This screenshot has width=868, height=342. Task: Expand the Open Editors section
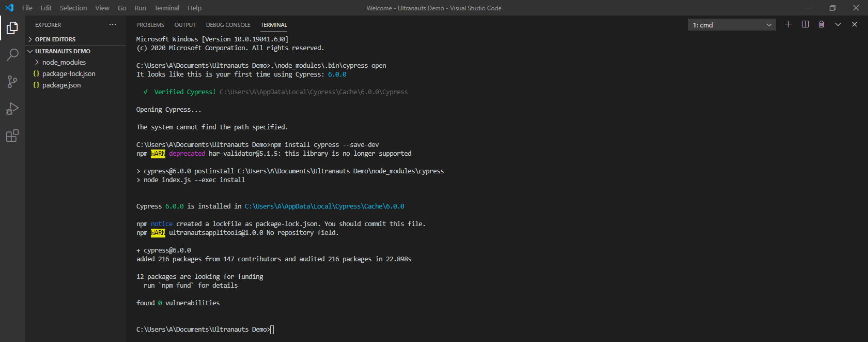[x=75, y=39]
